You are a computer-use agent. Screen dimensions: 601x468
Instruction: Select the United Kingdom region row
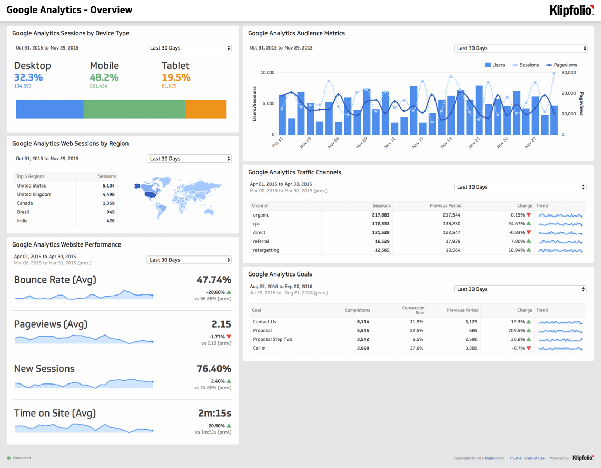[x=66, y=194]
